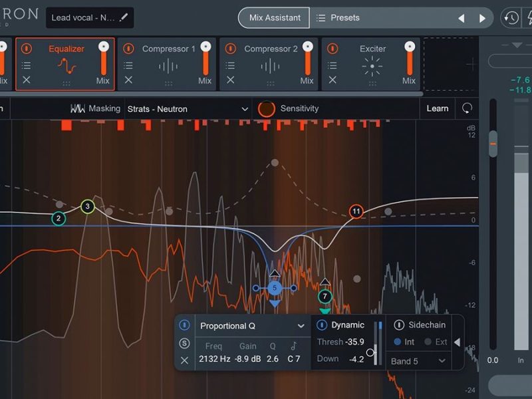Click the Q value 2.6
This screenshot has height=399, width=532.
tap(273, 359)
